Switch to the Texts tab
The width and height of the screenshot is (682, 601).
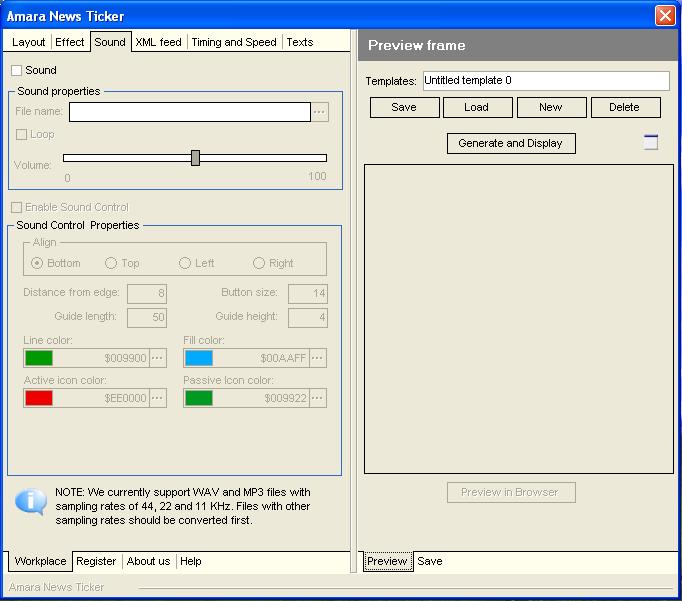(x=300, y=42)
